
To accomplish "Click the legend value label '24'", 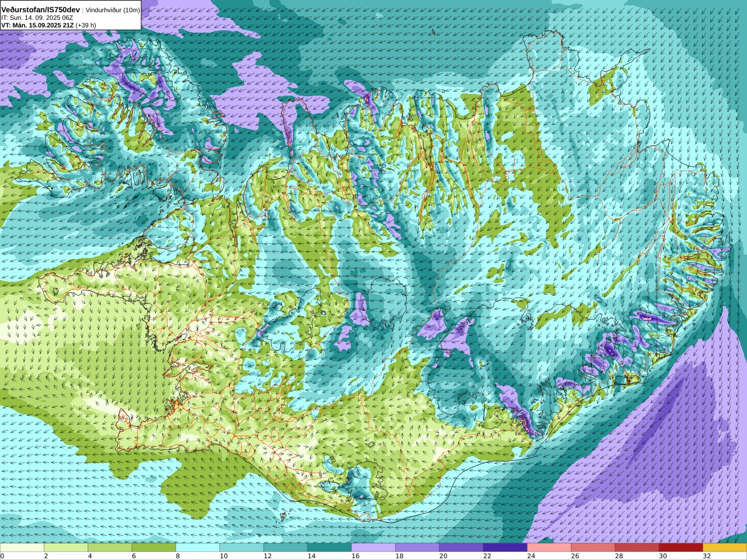I will pyautogui.click(x=531, y=556).
